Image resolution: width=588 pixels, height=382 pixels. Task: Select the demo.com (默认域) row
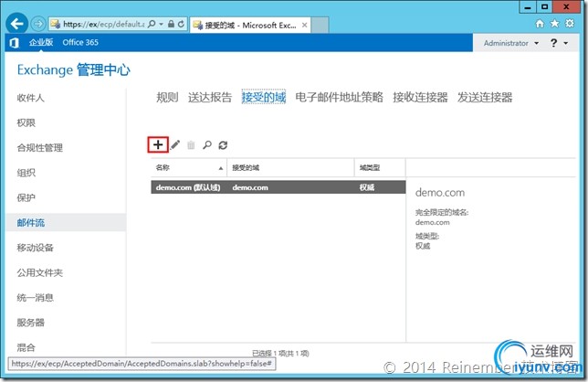point(278,187)
